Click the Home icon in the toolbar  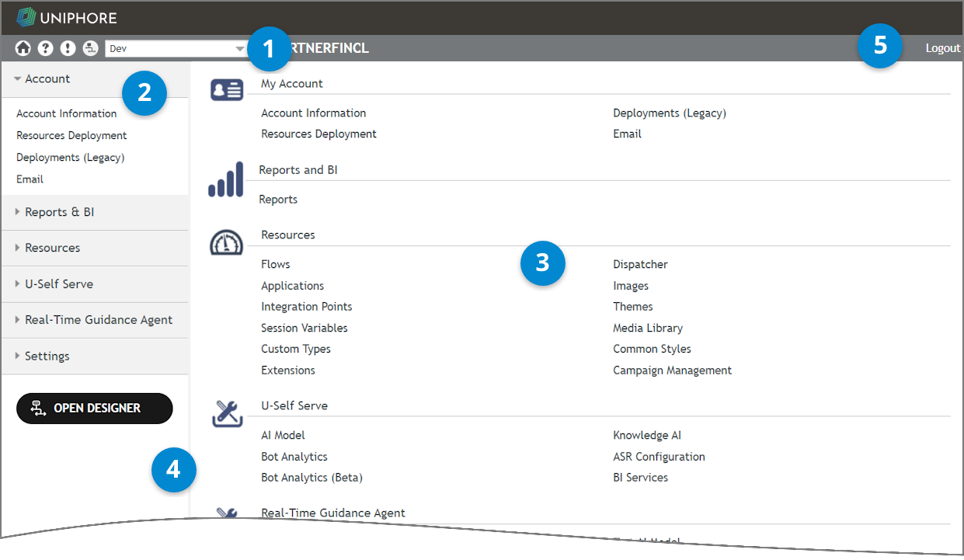[x=23, y=48]
